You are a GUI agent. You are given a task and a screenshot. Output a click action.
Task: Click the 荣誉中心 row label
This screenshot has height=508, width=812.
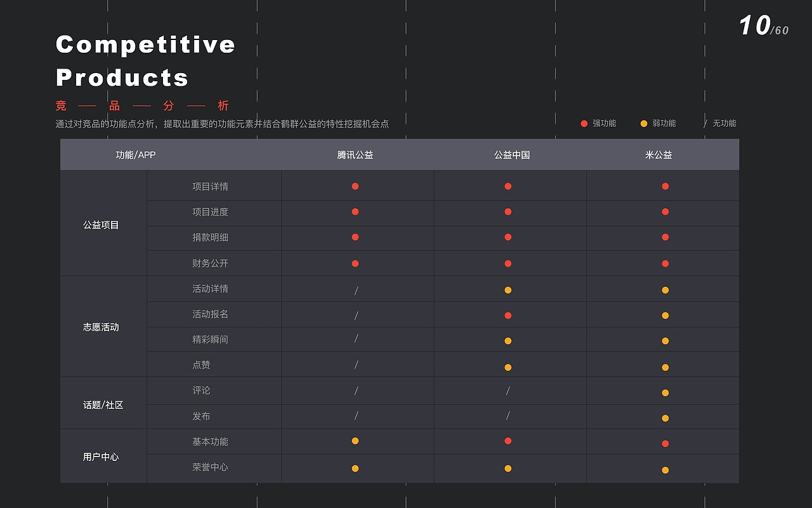click(210, 467)
